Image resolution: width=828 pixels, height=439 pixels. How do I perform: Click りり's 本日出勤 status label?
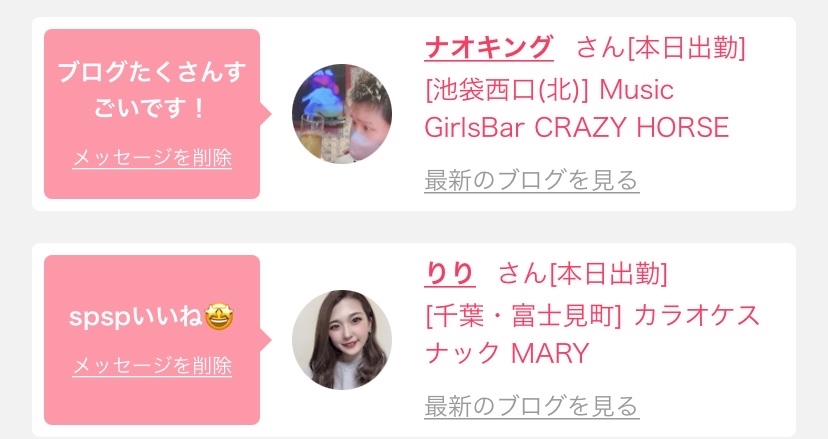tap(608, 274)
